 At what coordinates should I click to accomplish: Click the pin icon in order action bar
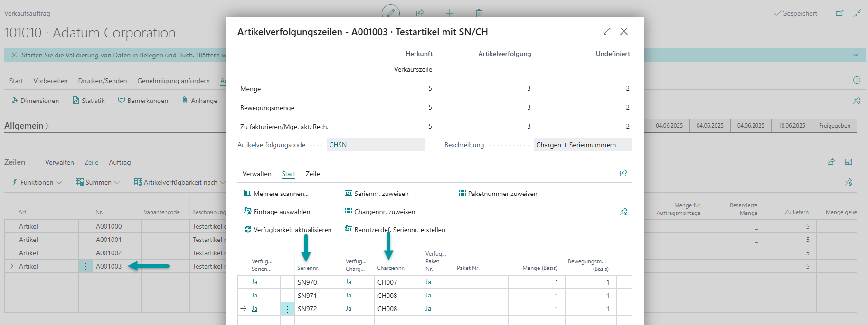click(857, 101)
